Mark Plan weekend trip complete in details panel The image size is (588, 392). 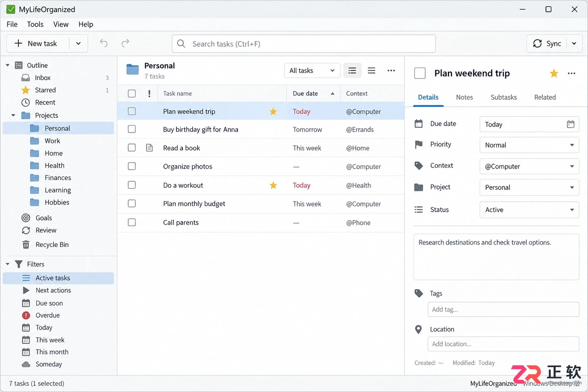tap(420, 73)
